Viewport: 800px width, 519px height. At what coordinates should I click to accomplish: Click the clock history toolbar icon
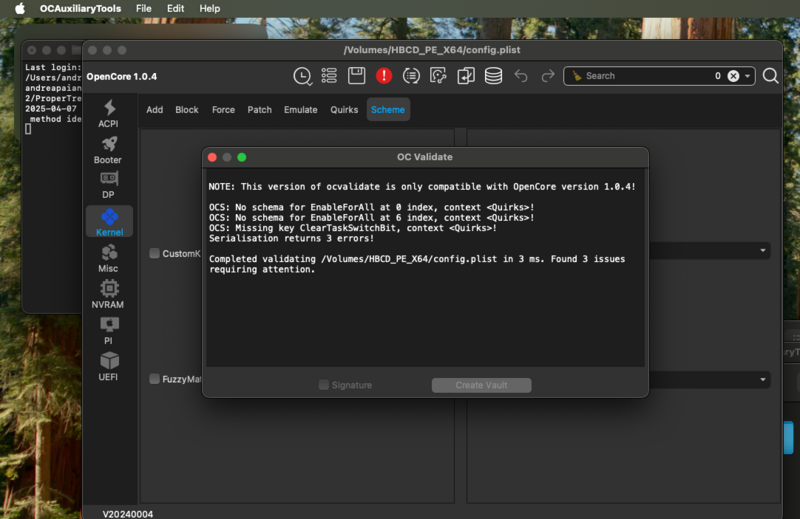coord(303,77)
